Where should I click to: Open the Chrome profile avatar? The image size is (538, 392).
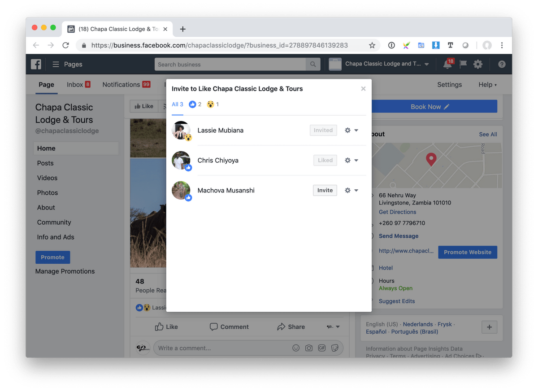click(487, 45)
